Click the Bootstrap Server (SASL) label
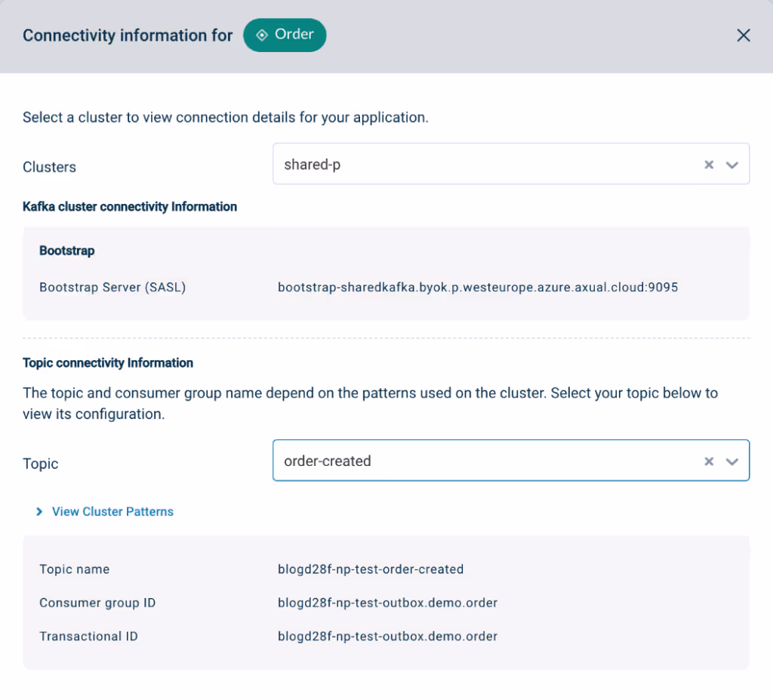The width and height of the screenshot is (773, 700). 112,287
